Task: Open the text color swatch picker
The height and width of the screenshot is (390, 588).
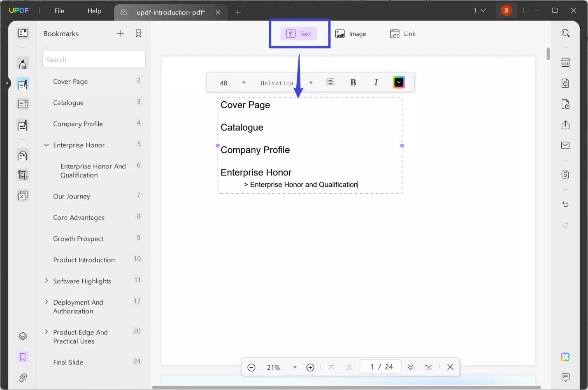Action: [399, 82]
